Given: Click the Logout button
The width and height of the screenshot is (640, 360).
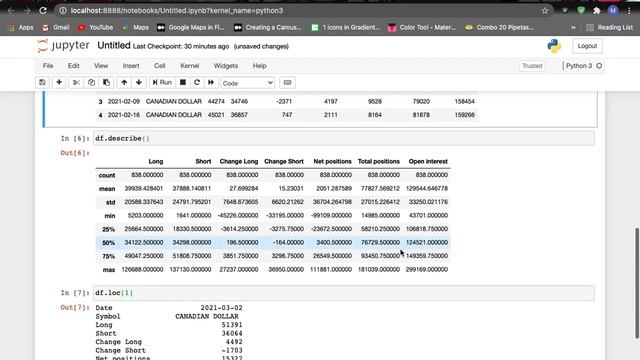Looking at the screenshot, I should [x=587, y=46].
